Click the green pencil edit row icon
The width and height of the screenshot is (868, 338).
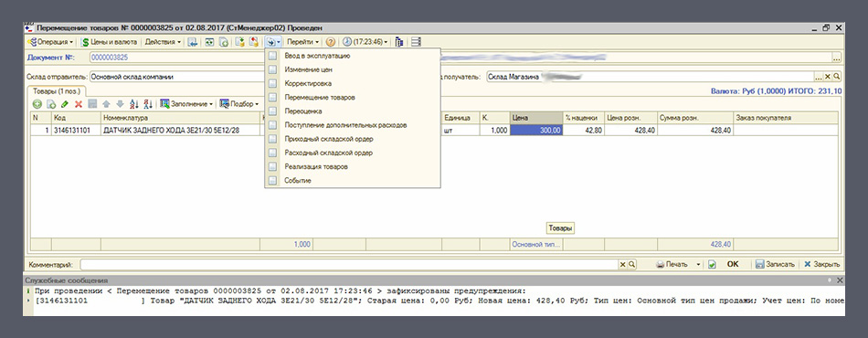pyautogui.click(x=65, y=104)
